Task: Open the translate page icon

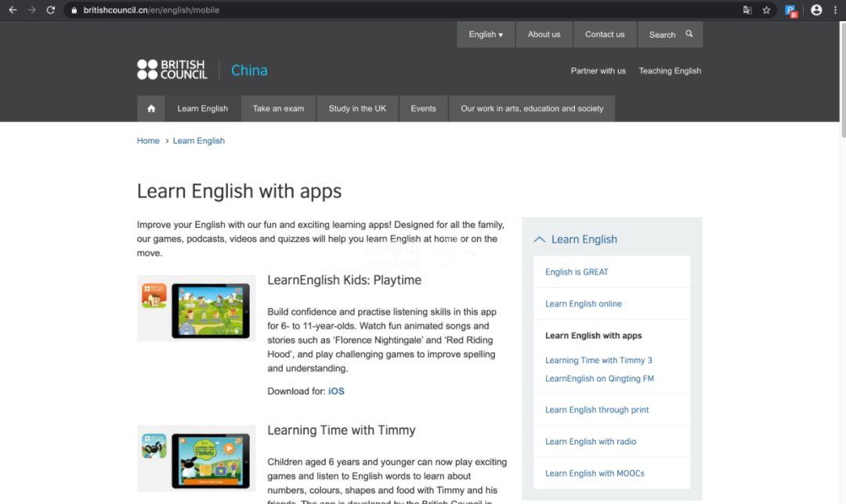Action: [747, 10]
